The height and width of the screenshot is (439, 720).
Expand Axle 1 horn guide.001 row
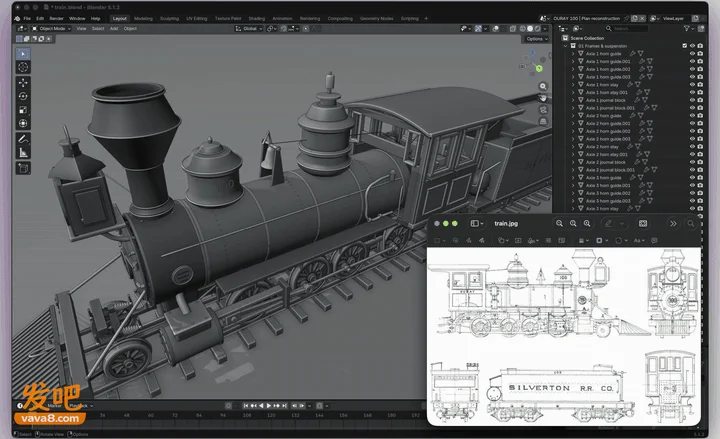[x=573, y=62]
